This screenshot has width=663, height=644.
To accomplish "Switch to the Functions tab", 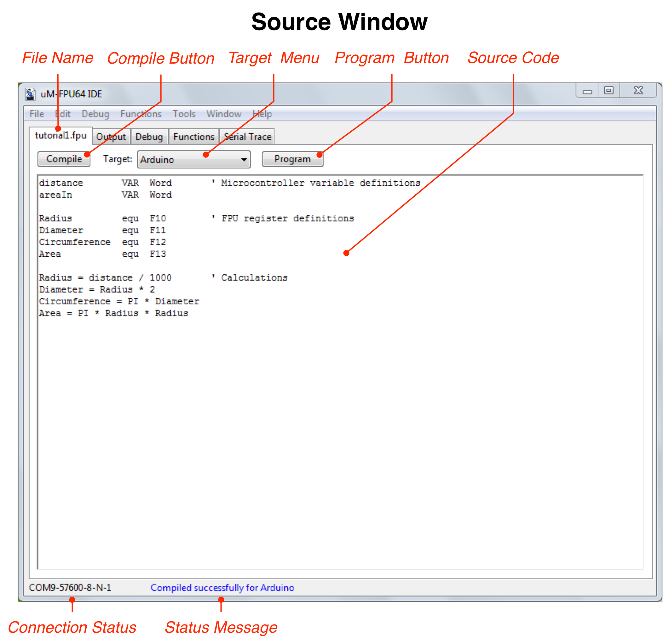I will click(x=194, y=137).
